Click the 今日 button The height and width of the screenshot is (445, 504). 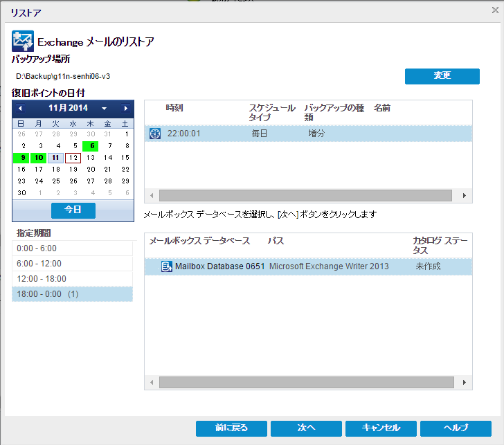tap(73, 210)
